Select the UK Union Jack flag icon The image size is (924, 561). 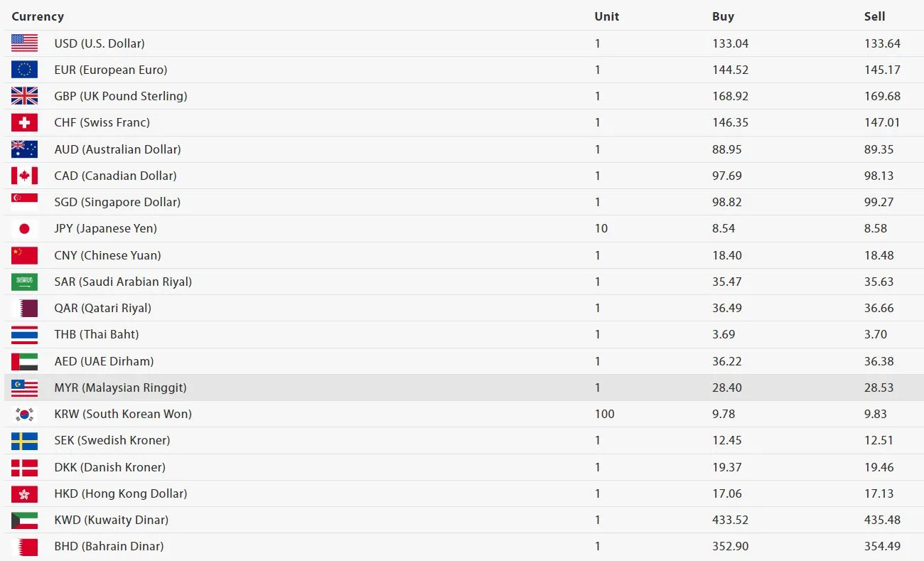point(24,96)
